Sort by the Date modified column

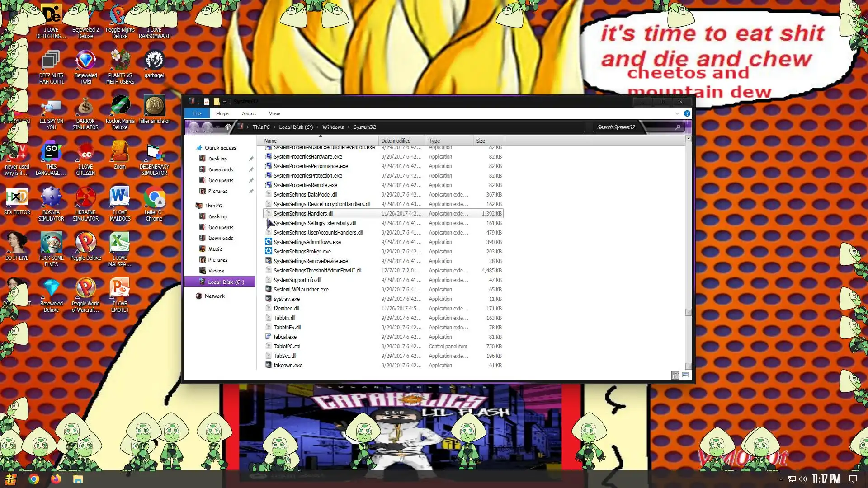click(396, 141)
